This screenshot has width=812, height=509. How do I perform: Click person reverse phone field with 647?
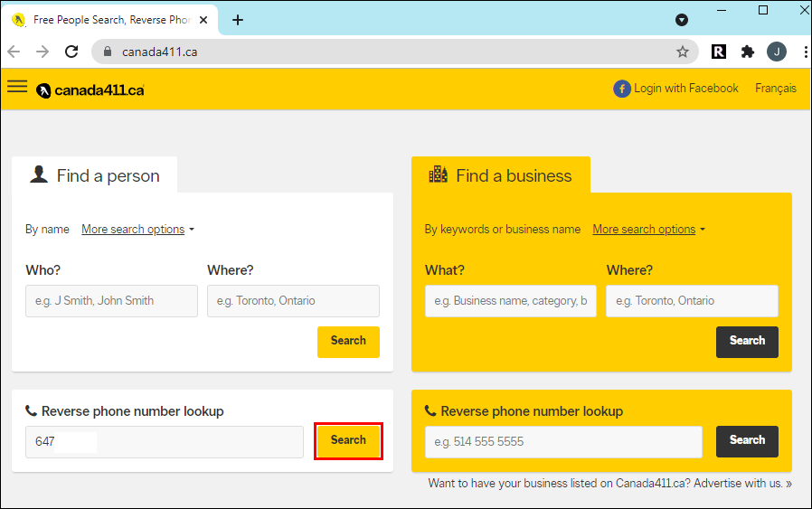[165, 442]
